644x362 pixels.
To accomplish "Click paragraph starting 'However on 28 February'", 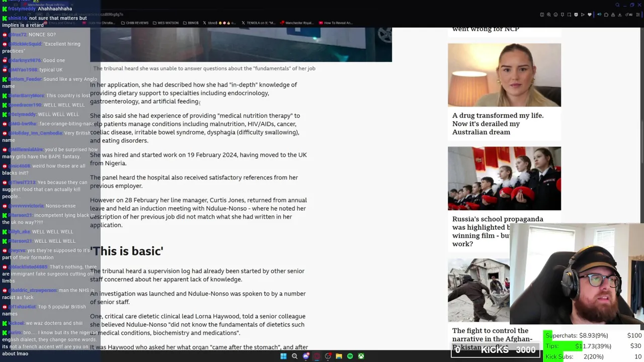I will click(198, 212).
